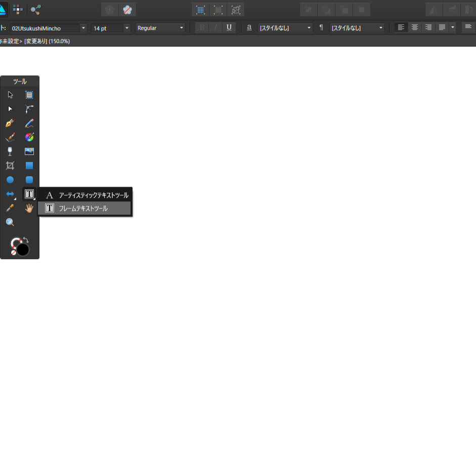Click the 02UtsukushiMincho font name field
This screenshot has height=458, width=476.
(x=45, y=28)
